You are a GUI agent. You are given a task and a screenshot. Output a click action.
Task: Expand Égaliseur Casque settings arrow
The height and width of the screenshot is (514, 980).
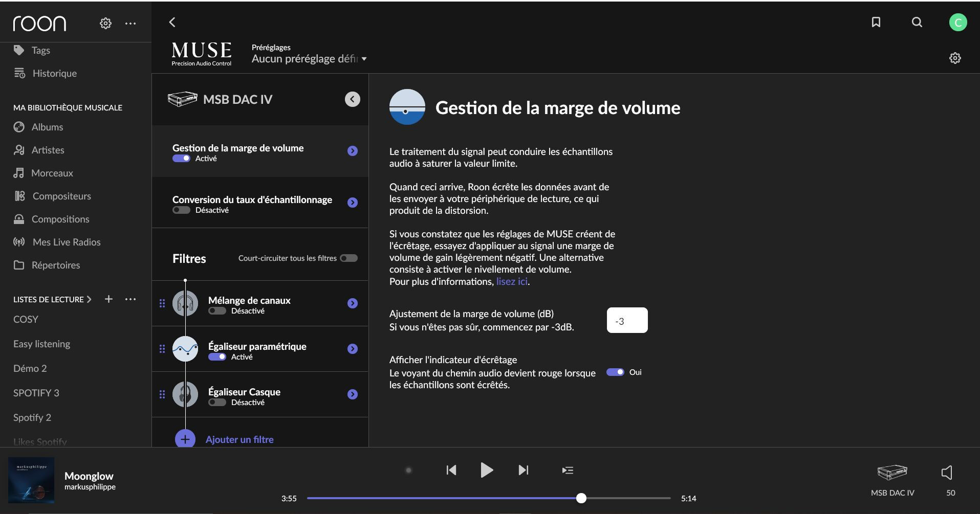353,394
